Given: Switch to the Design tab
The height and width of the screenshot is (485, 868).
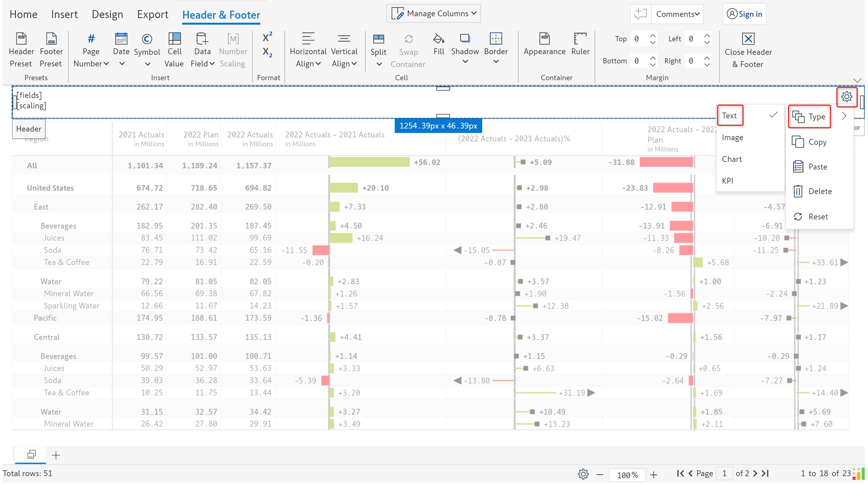Looking at the screenshot, I should pyautogui.click(x=107, y=14).
